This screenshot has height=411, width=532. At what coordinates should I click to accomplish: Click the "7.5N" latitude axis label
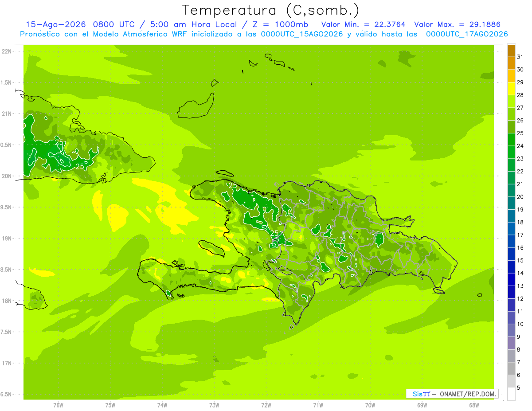(x=6, y=332)
